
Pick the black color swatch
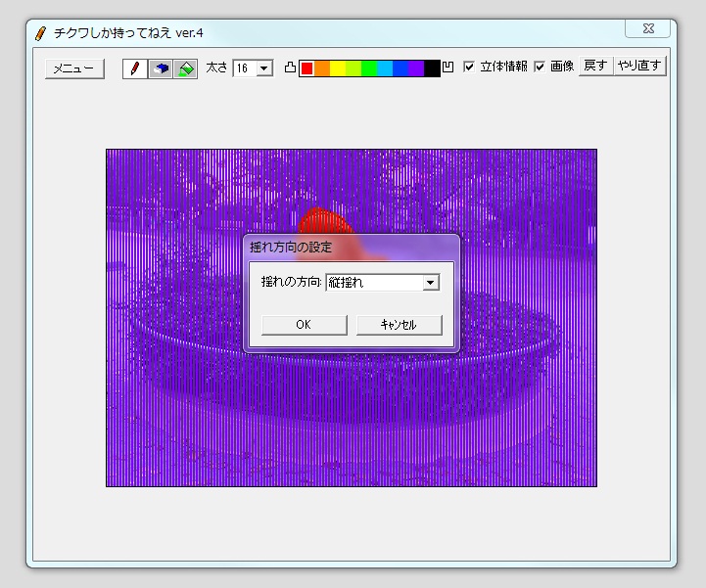tap(432, 68)
